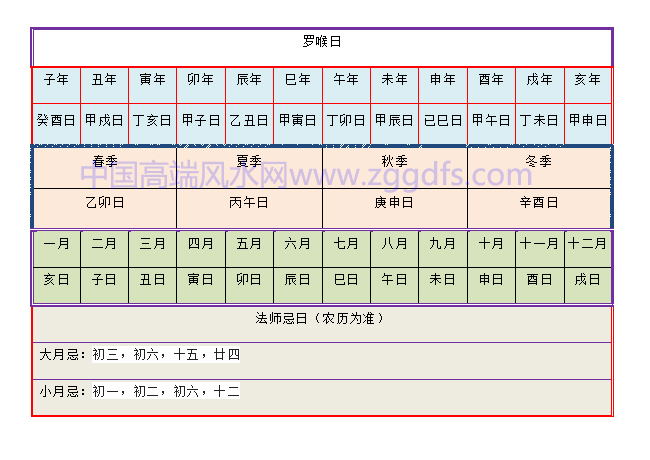Select the 甲戌日 cell
This screenshot has width=650, height=460.
[x=104, y=124]
